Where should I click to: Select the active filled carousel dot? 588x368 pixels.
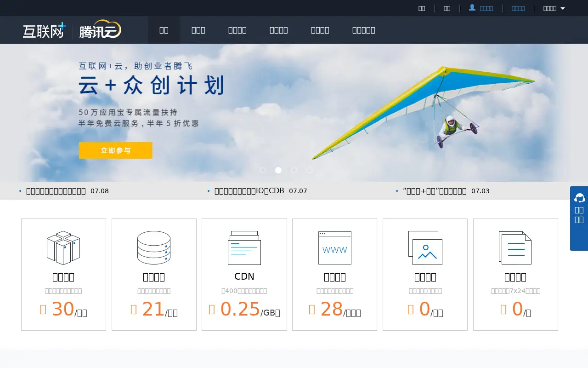(278, 170)
